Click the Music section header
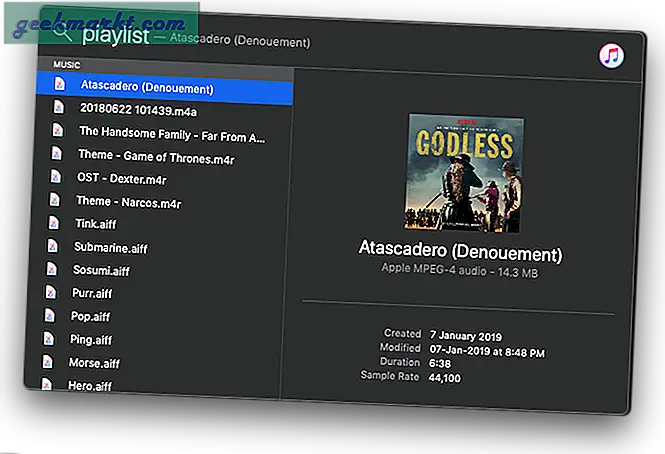This screenshot has height=454, width=665. (68, 64)
